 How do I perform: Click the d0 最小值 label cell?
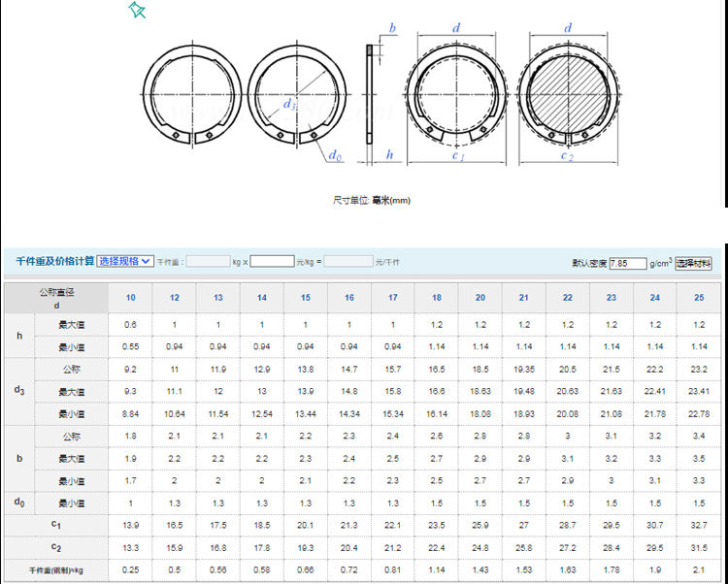(x=72, y=503)
